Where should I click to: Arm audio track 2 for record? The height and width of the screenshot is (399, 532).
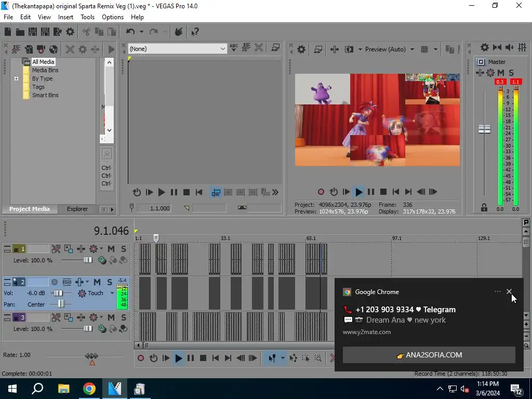pyautogui.click(x=54, y=282)
